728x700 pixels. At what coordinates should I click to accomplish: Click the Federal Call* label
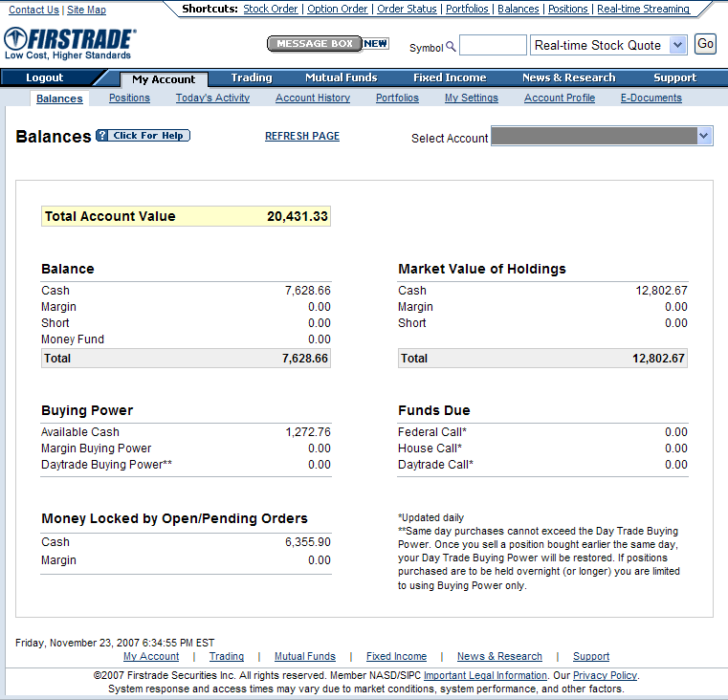pos(432,432)
